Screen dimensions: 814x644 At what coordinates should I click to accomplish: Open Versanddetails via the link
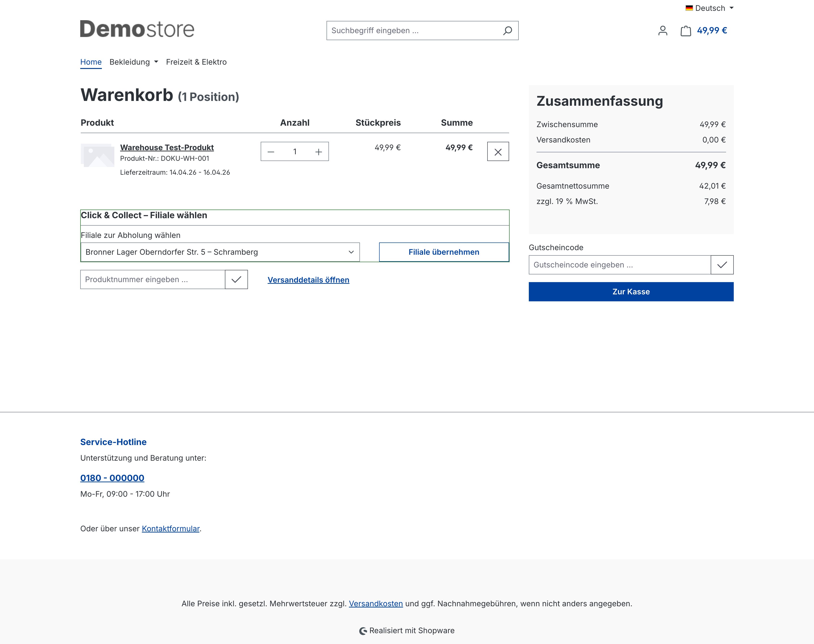[308, 280]
